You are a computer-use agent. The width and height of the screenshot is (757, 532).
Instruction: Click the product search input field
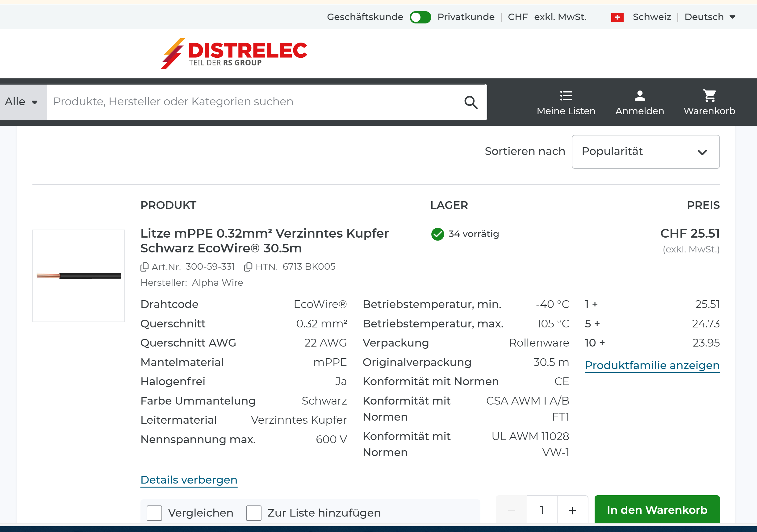[253, 102]
